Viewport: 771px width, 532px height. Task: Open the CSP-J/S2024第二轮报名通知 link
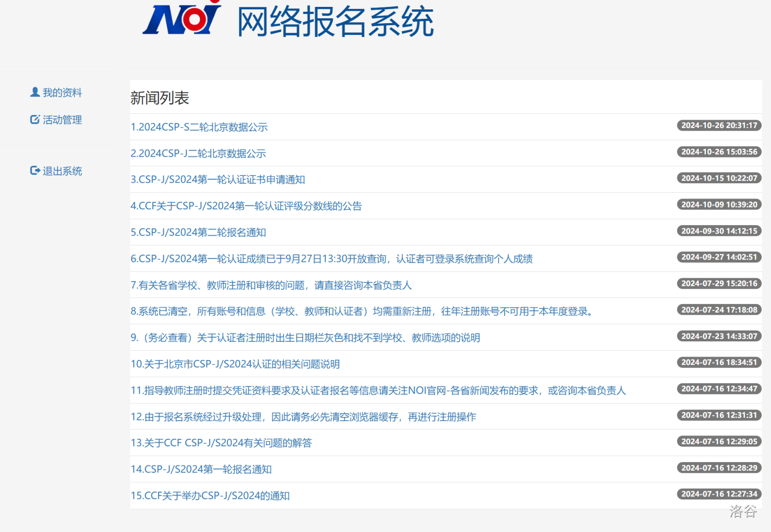click(198, 233)
